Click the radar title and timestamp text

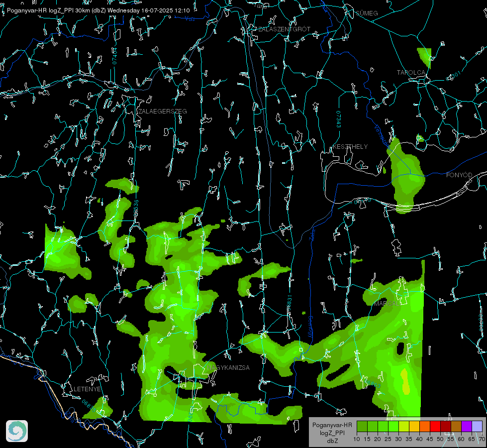click(x=98, y=10)
